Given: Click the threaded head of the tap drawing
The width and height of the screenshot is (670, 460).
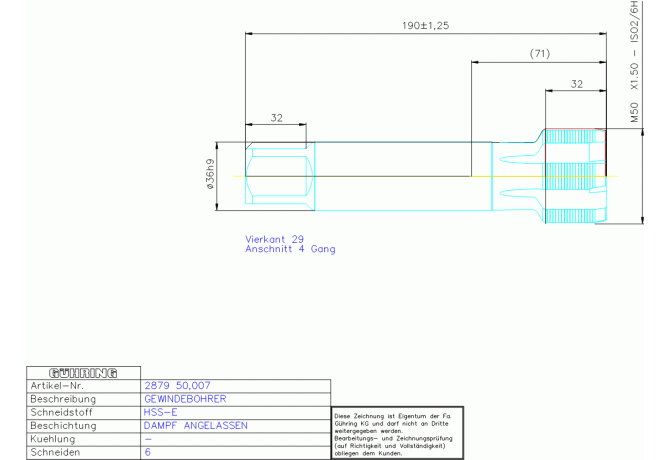Looking at the screenshot, I should (x=574, y=176).
